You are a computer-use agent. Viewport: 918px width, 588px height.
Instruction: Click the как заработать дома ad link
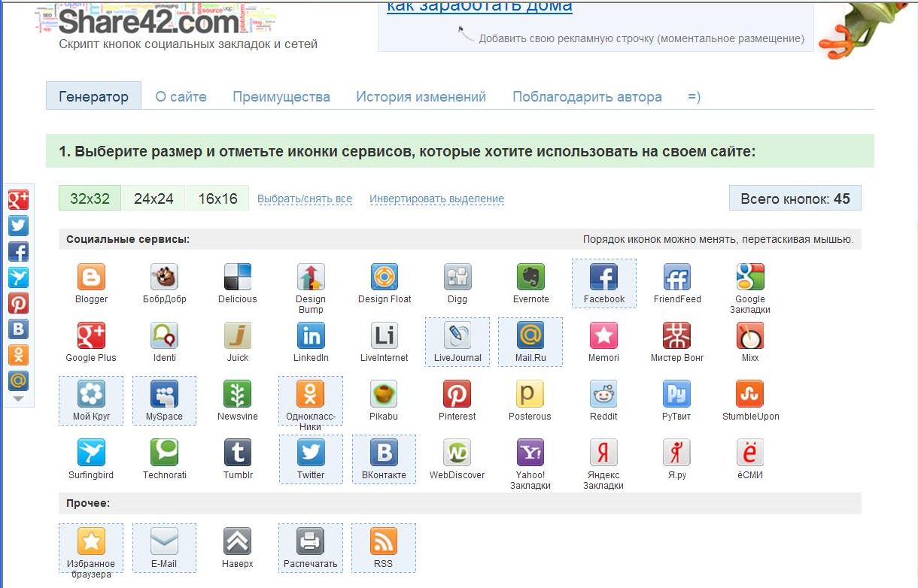coord(479,7)
